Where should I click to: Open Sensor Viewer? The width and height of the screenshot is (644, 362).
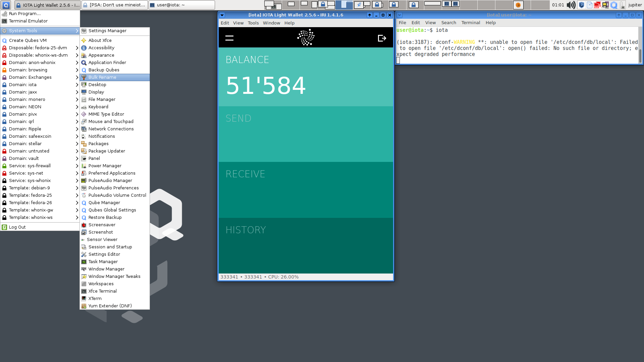pos(115,240)
